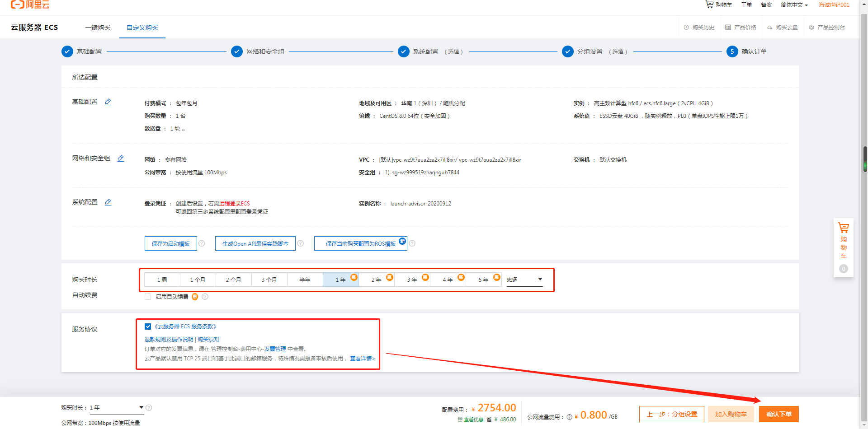Click 确认下单 button
The width and height of the screenshot is (868, 429).
779,414
